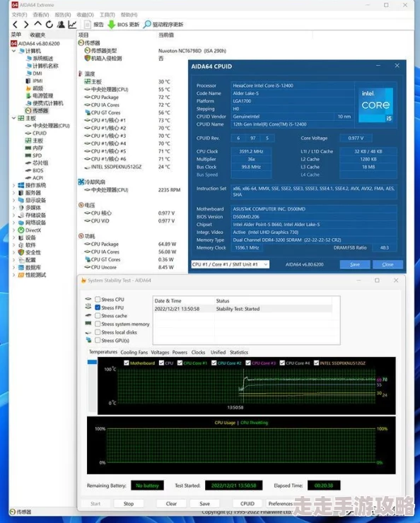The width and height of the screenshot is (420, 523).
Task: Click the Save button in CPUID window
Action: coord(355,264)
